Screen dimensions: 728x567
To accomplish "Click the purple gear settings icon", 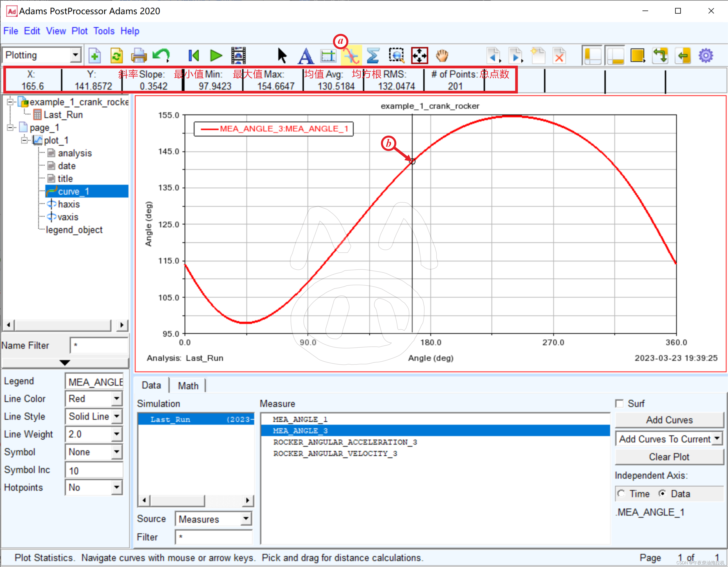I will (705, 56).
